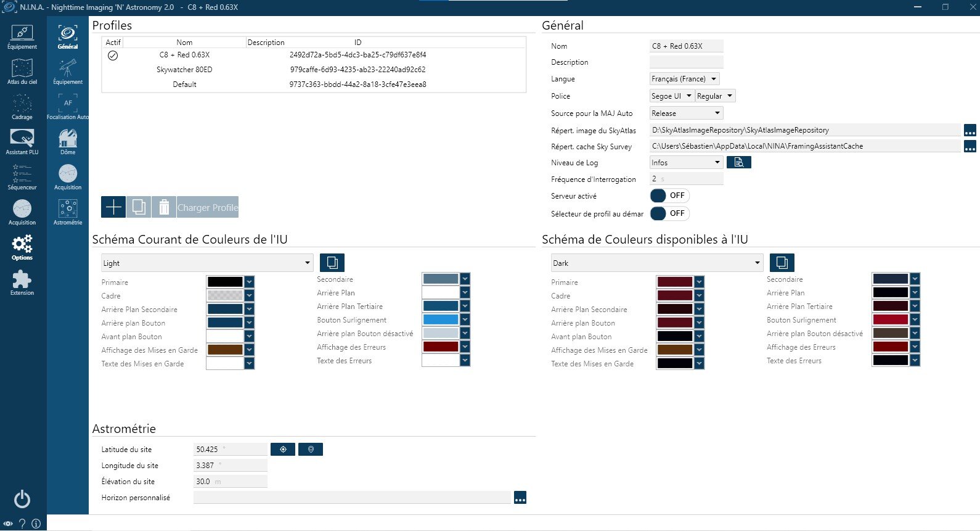Click the Élévation du site field
980x531 pixels.
(231, 482)
